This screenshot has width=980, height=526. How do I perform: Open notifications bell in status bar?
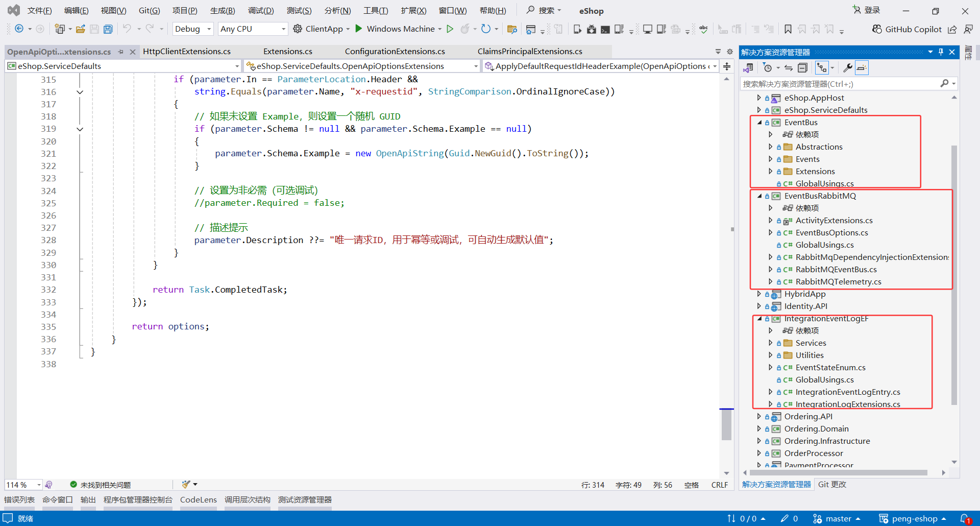(x=965, y=519)
